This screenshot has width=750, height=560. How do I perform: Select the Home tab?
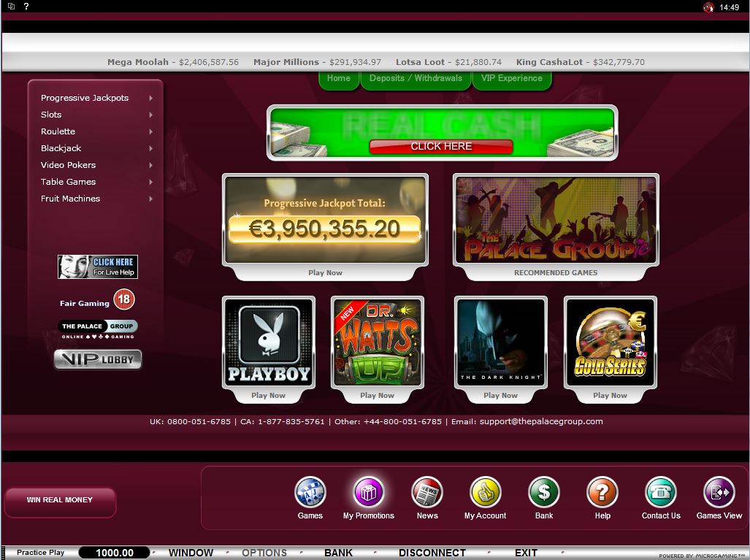pyautogui.click(x=339, y=79)
